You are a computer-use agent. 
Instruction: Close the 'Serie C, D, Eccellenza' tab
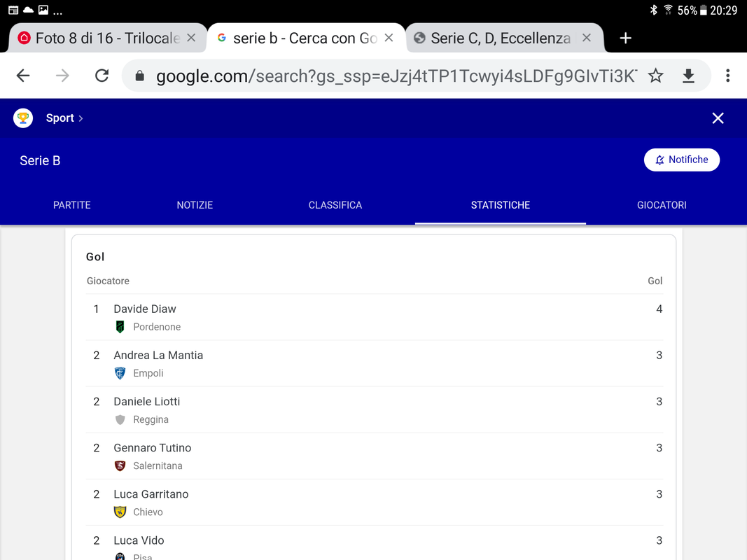coord(587,38)
